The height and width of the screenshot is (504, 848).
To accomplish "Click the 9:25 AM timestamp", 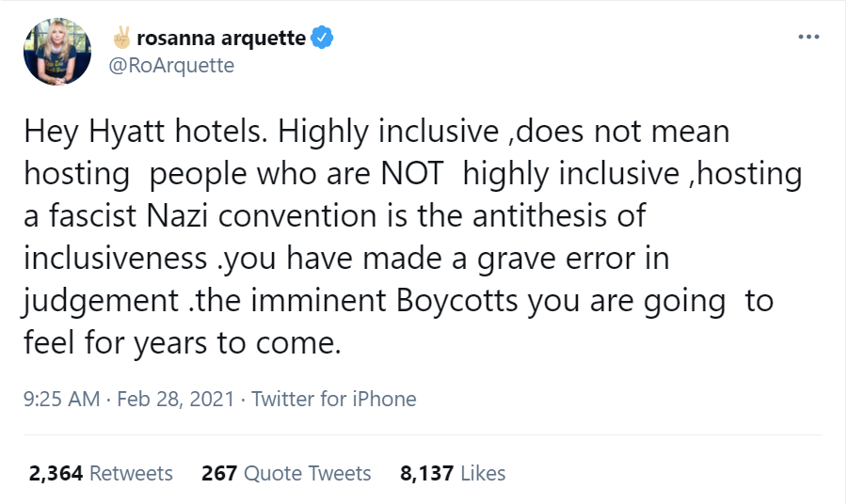I will click(61, 399).
